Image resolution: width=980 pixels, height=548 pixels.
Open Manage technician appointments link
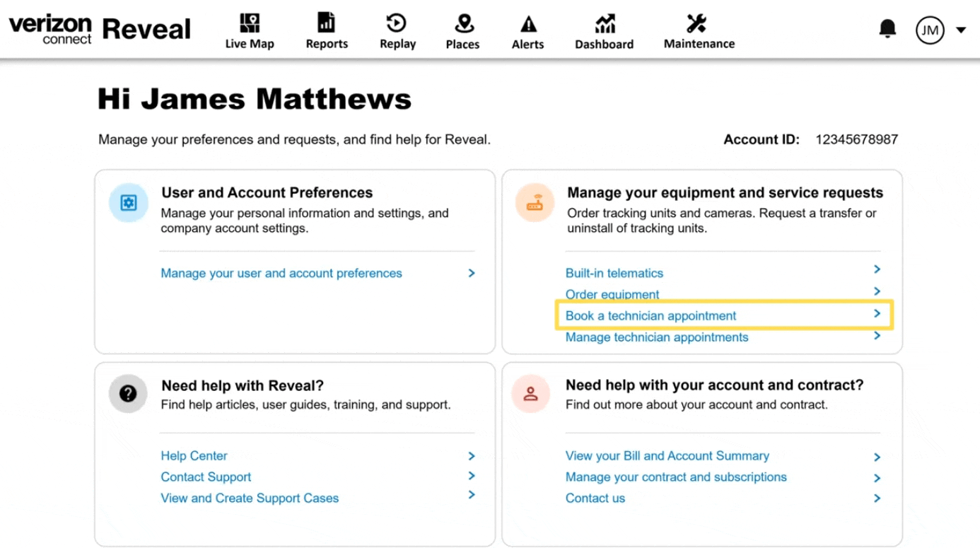click(657, 337)
